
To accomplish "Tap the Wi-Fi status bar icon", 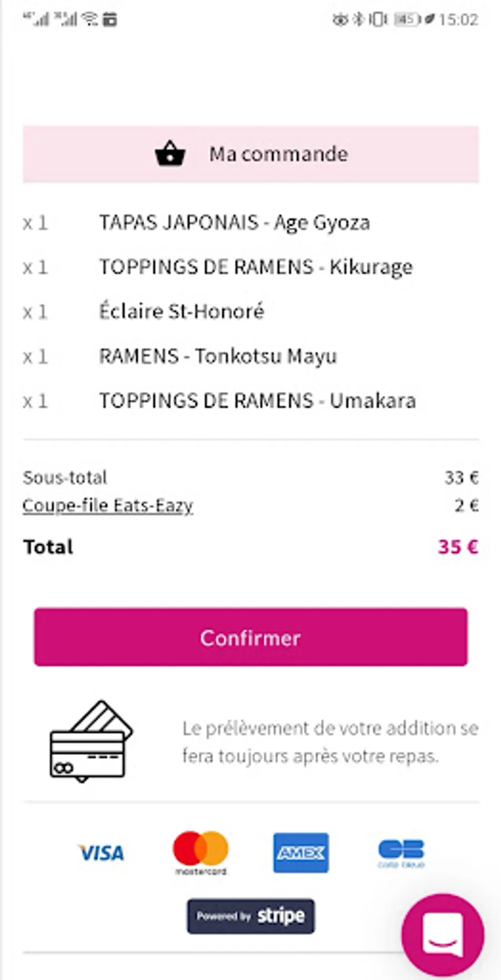I will click(x=89, y=19).
